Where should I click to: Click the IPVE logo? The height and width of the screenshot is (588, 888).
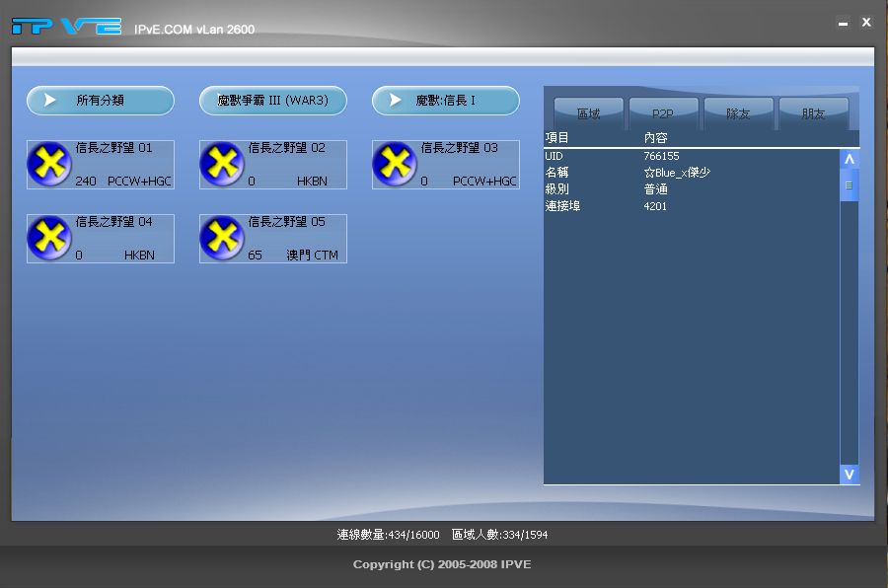66,26
